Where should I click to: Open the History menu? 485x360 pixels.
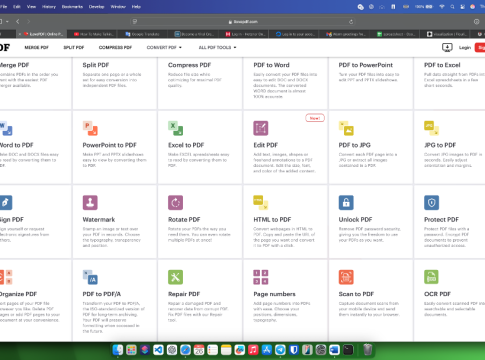pyautogui.click(x=49, y=7)
